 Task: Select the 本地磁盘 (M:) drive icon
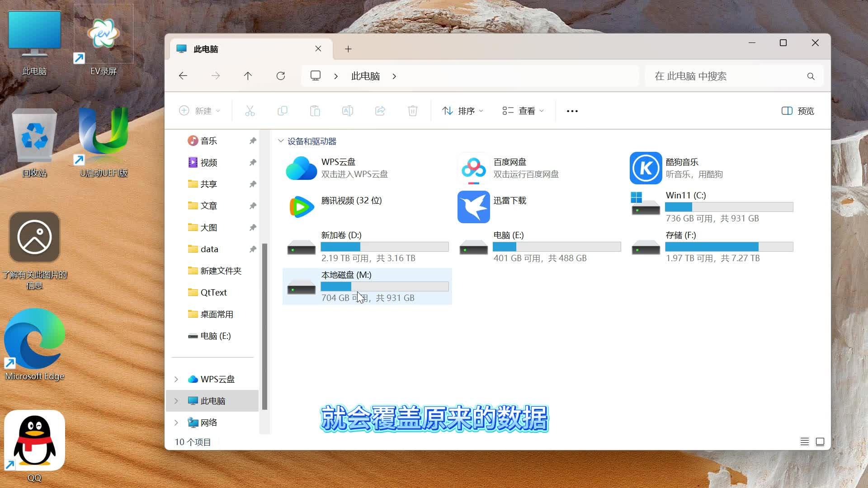302,287
